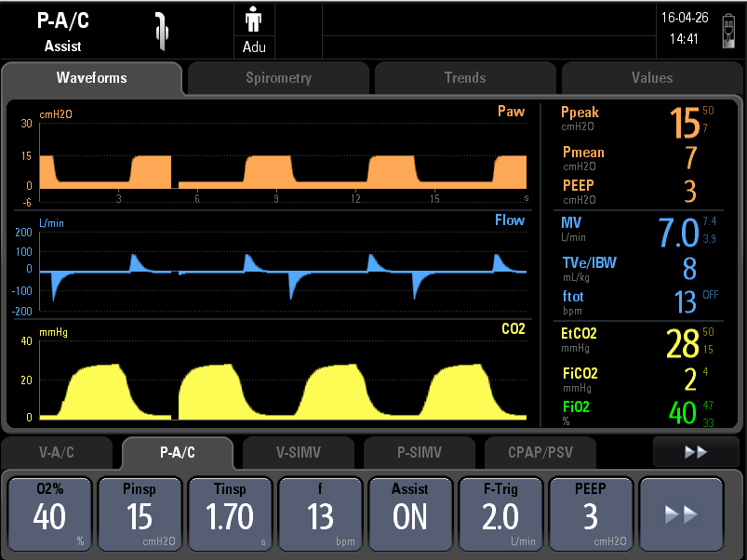The width and height of the screenshot is (747, 560).
Task: Show more parameter settings with double-arrow
Action: pyautogui.click(x=681, y=514)
